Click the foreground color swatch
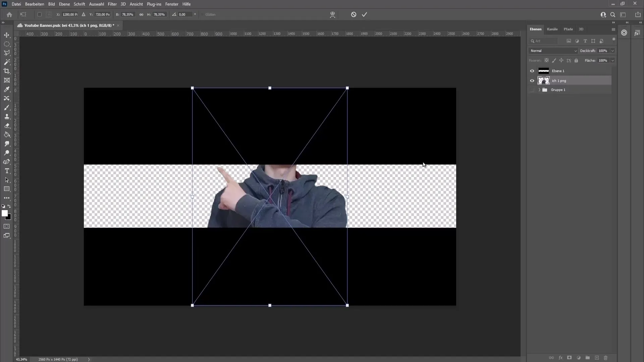 pyautogui.click(x=4, y=214)
